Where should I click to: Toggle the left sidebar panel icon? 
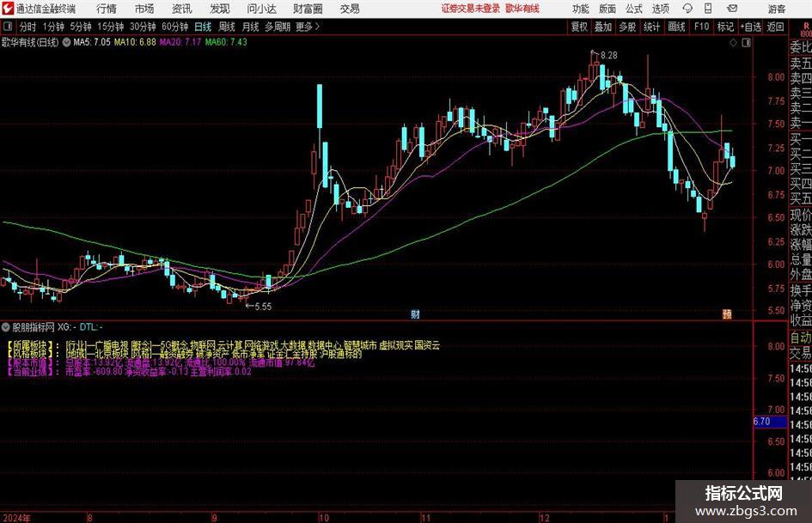[7, 27]
